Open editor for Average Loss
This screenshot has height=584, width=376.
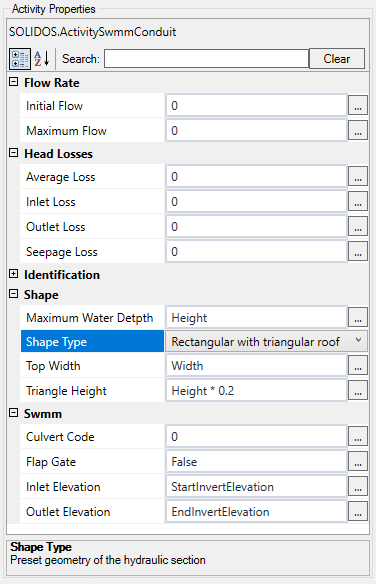[358, 177]
